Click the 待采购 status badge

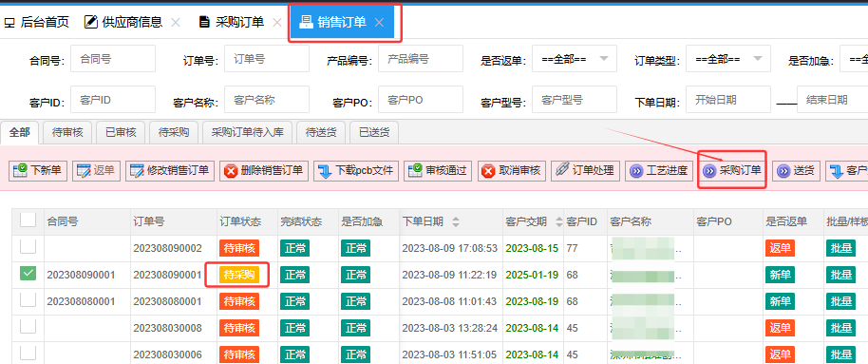pos(239,275)
